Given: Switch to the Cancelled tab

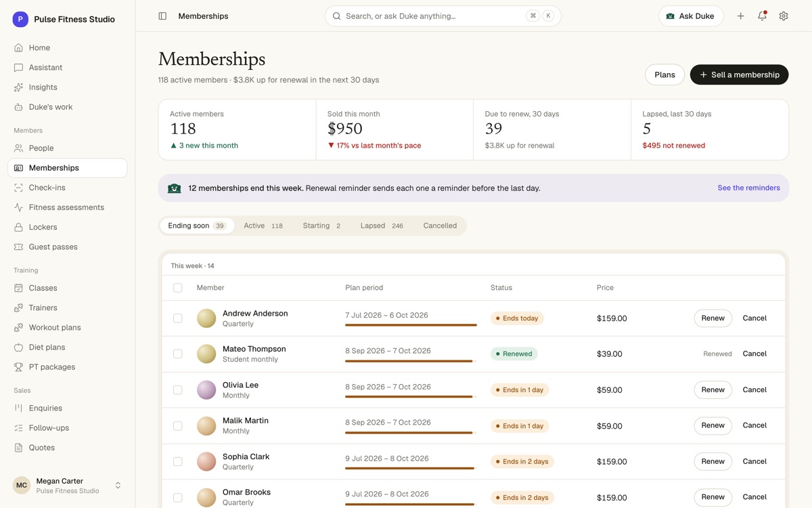Looking at the screenshot, I should click(x=440, y=226).
